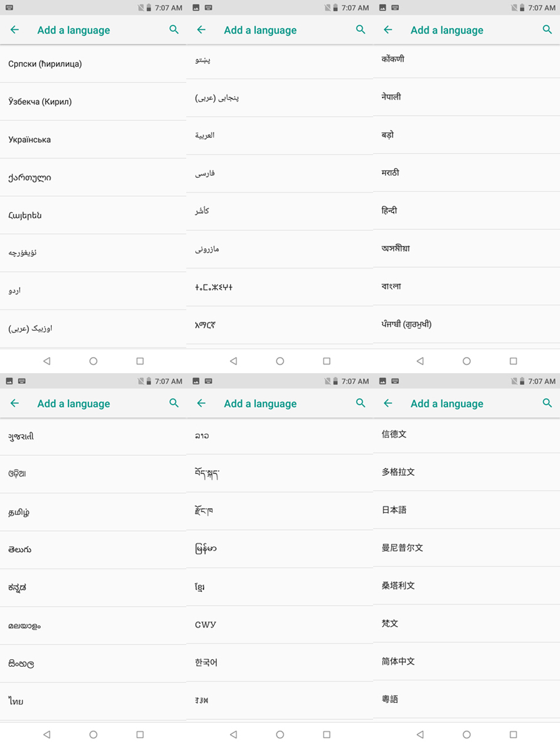Choose தமிழ் language entry
The height and width of the screenshot is (747, 560).
point(93,512)
